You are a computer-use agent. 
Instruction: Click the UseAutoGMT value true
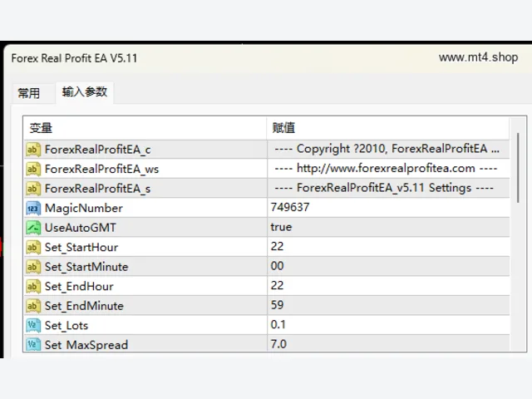tap(281, 227)
